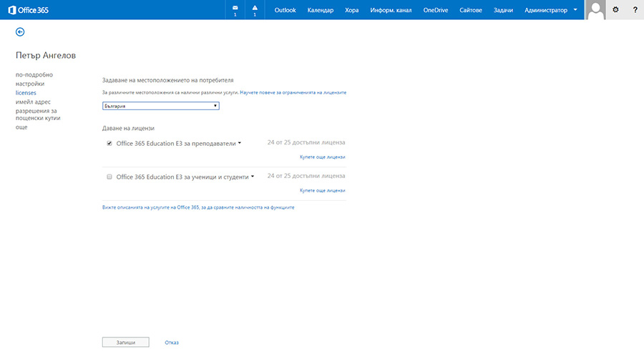Select licenses in the sidebar

(x=26, y=93)
